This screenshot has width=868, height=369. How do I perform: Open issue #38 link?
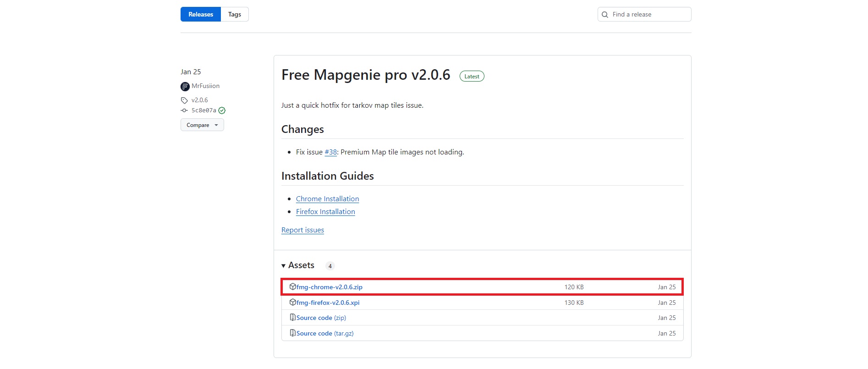click(331, 152)
